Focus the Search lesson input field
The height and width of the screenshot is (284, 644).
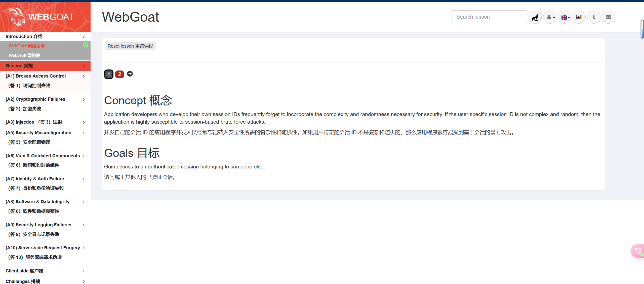489,17
